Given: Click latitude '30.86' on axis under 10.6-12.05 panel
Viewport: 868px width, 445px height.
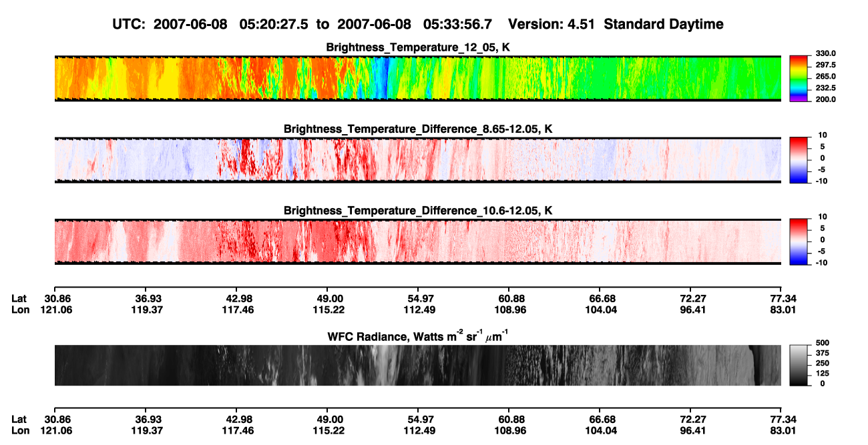Looking at the screenshot, I should [57, 298].
